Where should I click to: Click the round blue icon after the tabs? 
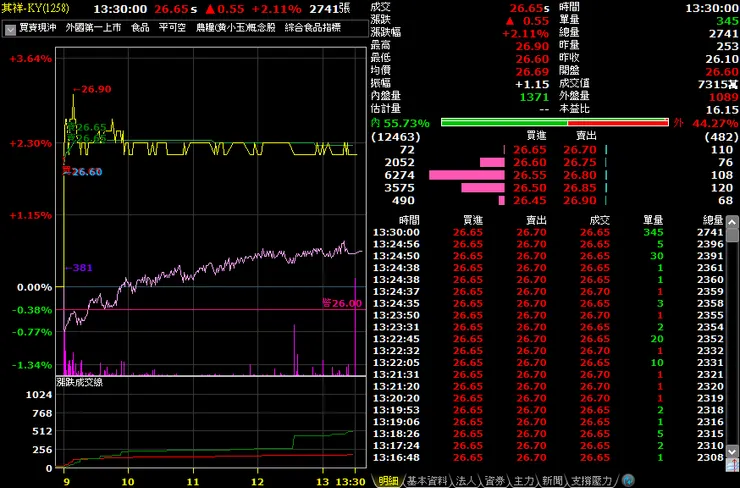pos(628,481)
